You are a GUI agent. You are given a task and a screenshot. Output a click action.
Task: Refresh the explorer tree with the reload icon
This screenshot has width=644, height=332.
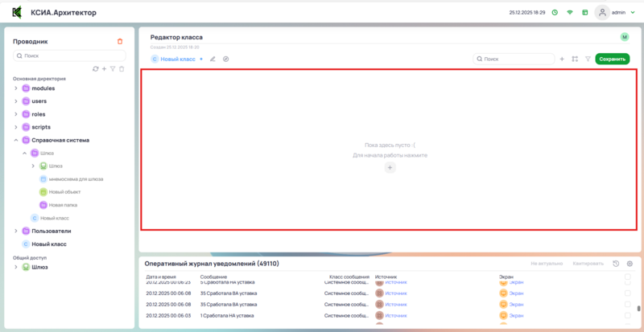point(96,69)
